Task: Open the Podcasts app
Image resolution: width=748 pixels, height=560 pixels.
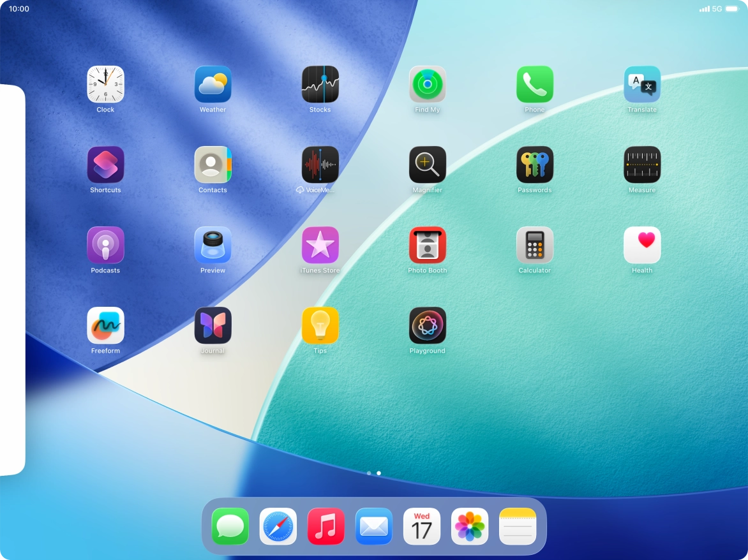Action: click(105, 246)
